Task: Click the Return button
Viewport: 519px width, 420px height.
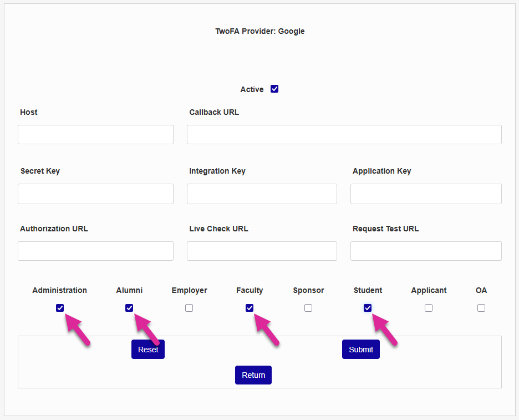Action: (253, 375)
